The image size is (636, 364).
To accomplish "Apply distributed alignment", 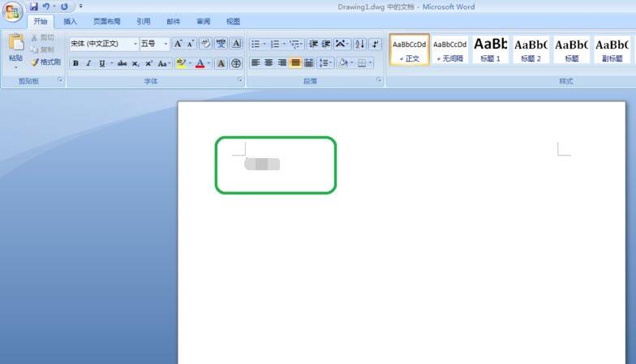I will (x=308, y=63).
